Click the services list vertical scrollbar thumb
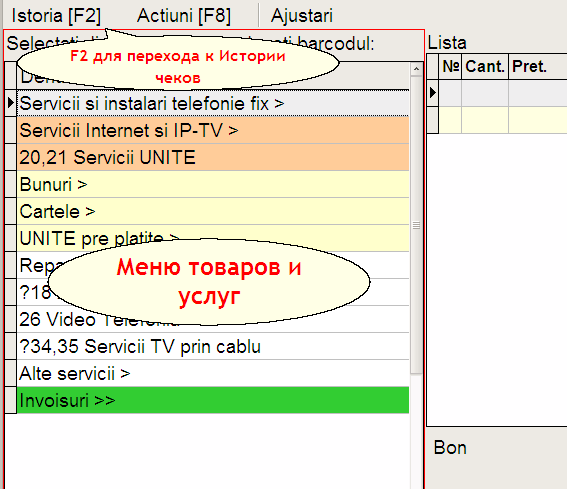The width and height of the screenshot is (567, 489). (x=416, y=225)
